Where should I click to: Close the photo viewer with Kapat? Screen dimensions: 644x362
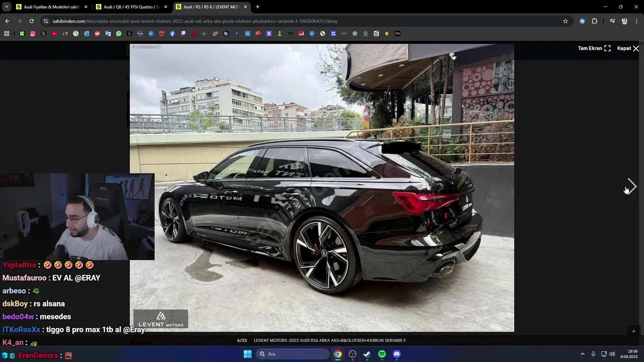click(628, 48)
